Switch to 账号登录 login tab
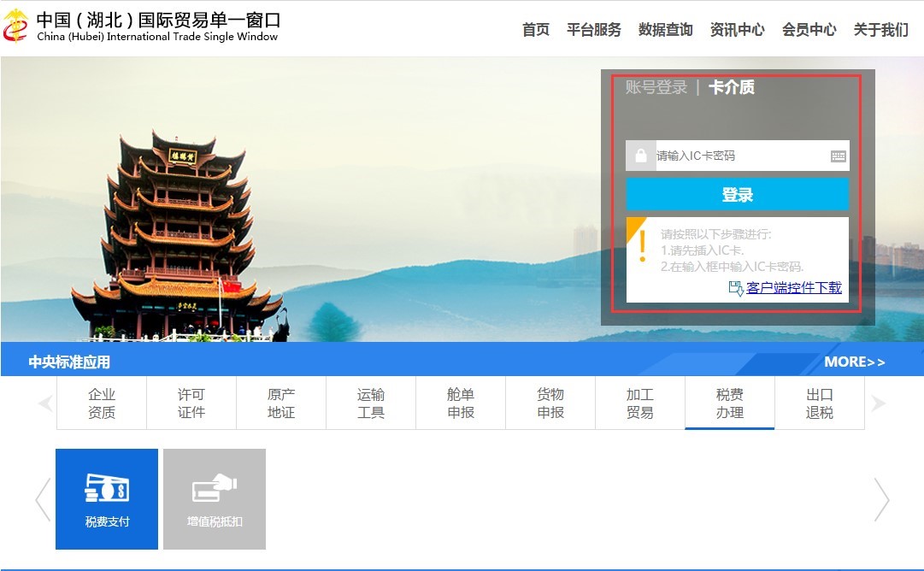Screen dimensions: 924x571 pyautogui.click(x=656, y=87)
